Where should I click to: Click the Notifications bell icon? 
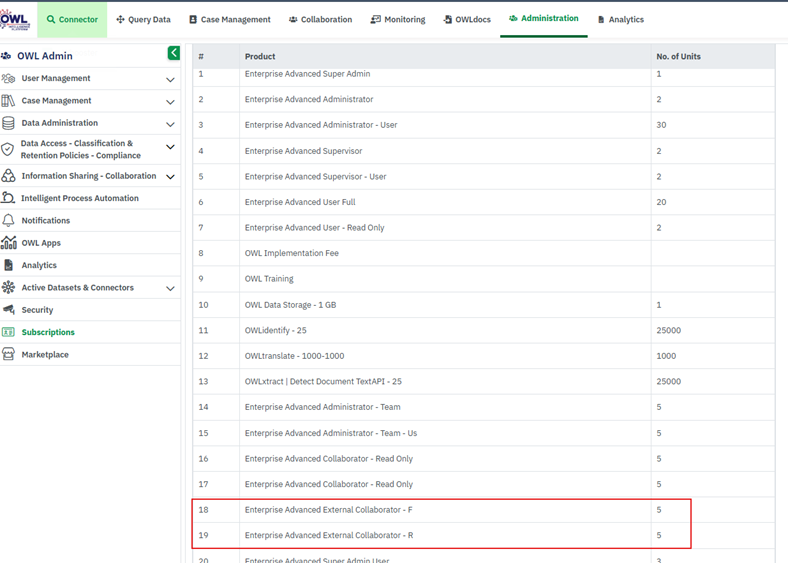[x=9, y=220]
